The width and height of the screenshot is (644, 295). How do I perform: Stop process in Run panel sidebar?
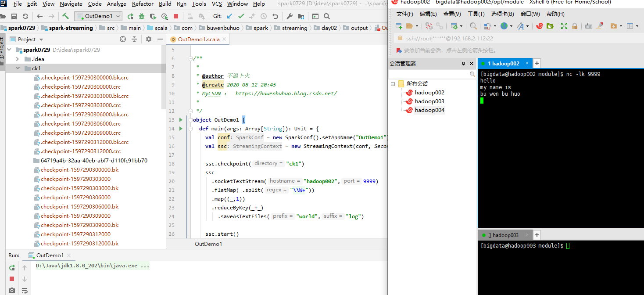pyautogui.click(x=12, y=279)
